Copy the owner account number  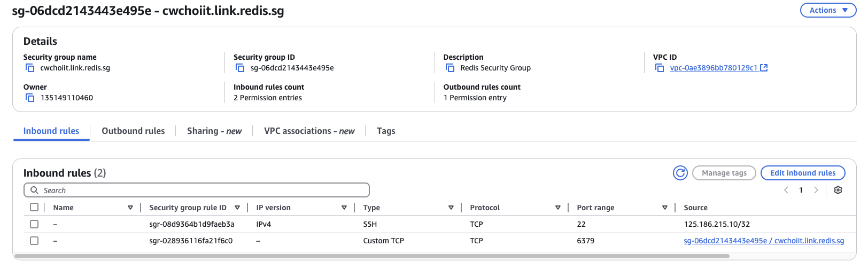(x=30, y=98)
